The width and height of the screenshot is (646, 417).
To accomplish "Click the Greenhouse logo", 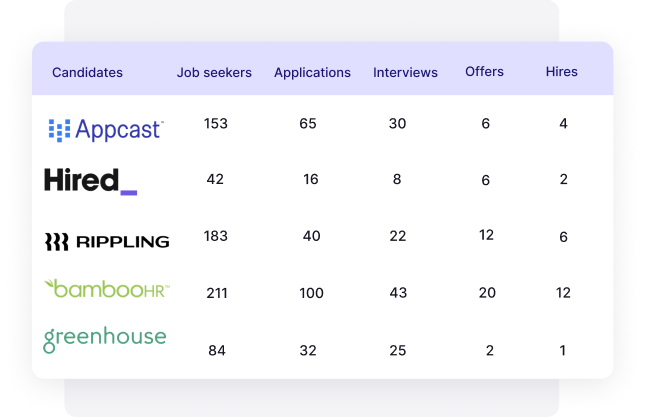I will [104, 338].
